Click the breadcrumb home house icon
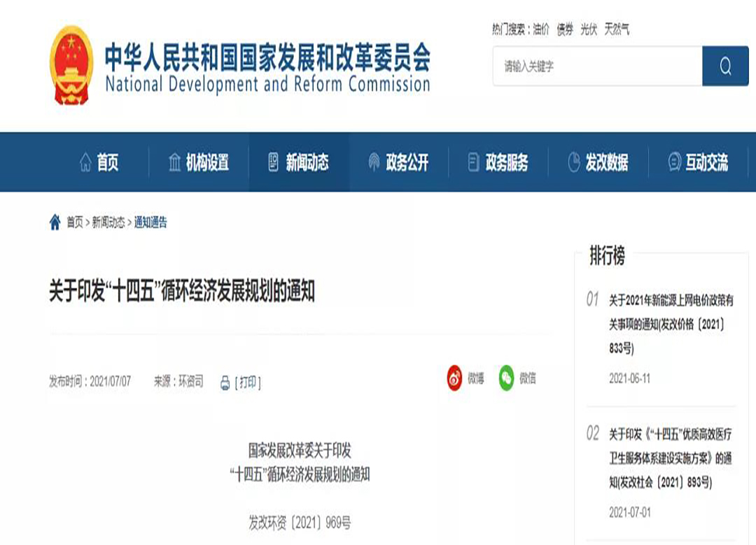Screen dimensions: 756x545 click(55, 222)
